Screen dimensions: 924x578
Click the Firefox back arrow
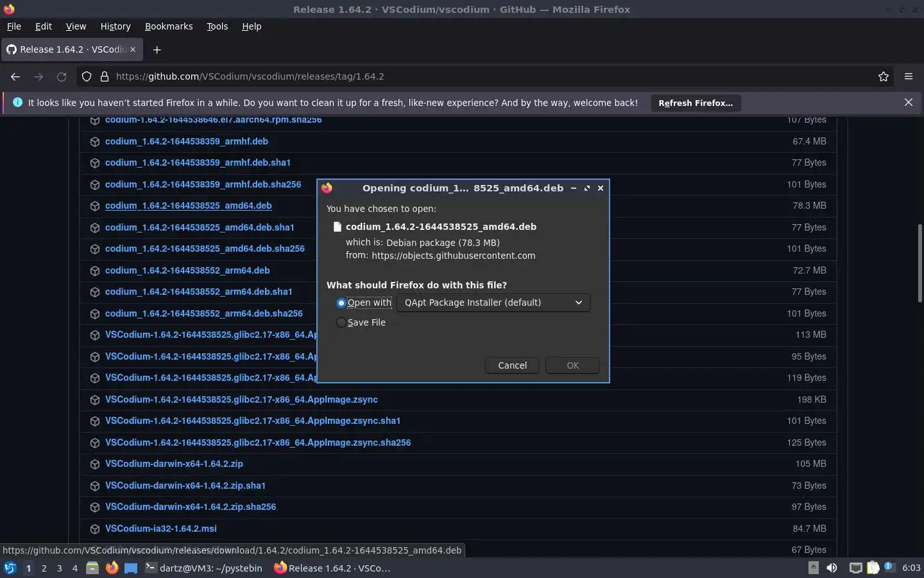(x=15, y=76)
